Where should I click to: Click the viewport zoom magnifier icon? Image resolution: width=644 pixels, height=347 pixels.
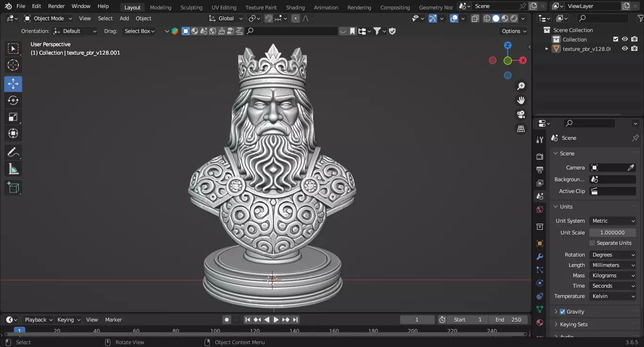pyautogui.click(x=521, y=86)
